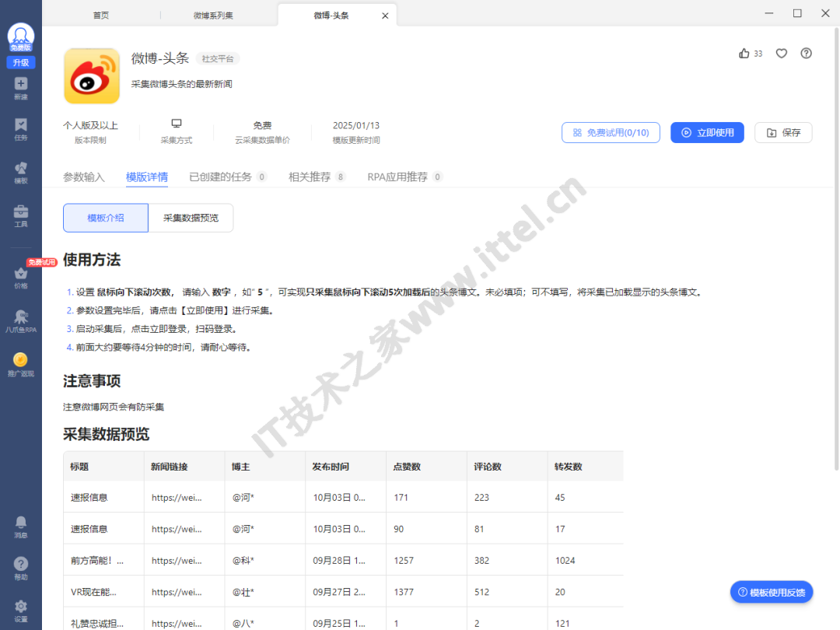The image size is (840, 630).
Task: Switch to the 相关推荐 tab
Action: (x=310, y=177)
